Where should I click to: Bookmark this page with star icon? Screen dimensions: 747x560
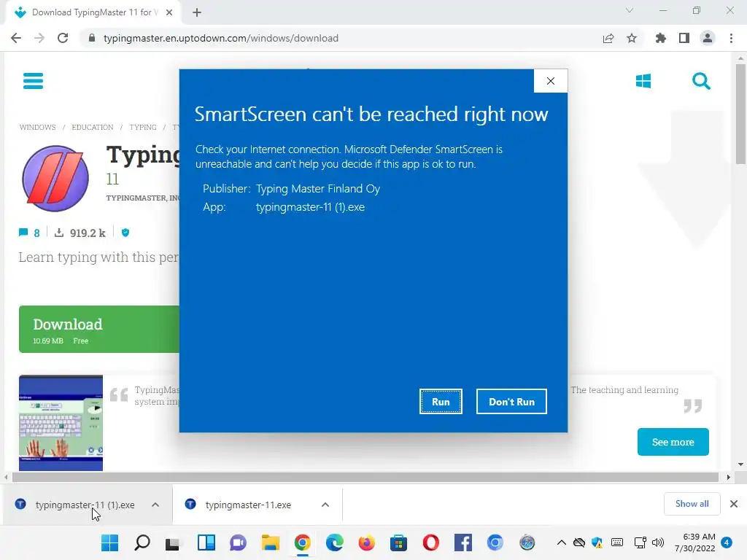pos(632,38)
